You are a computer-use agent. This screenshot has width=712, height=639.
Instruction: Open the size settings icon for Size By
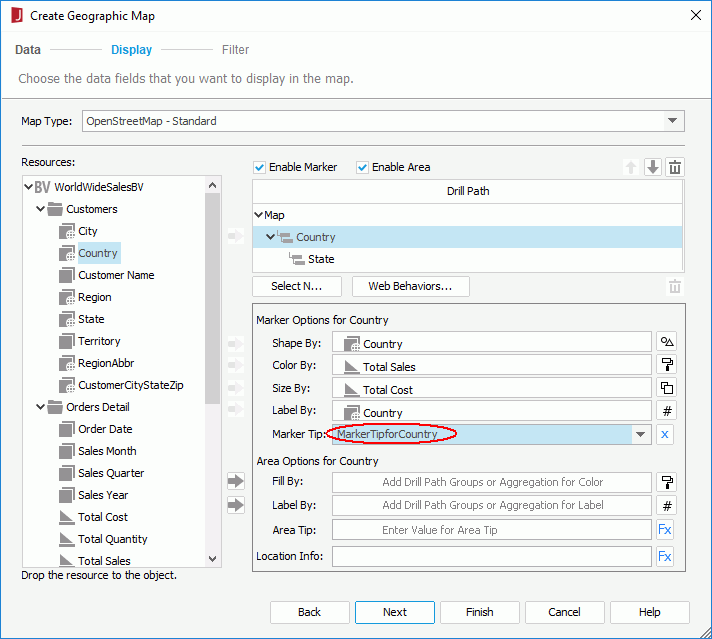coord(667,388)
